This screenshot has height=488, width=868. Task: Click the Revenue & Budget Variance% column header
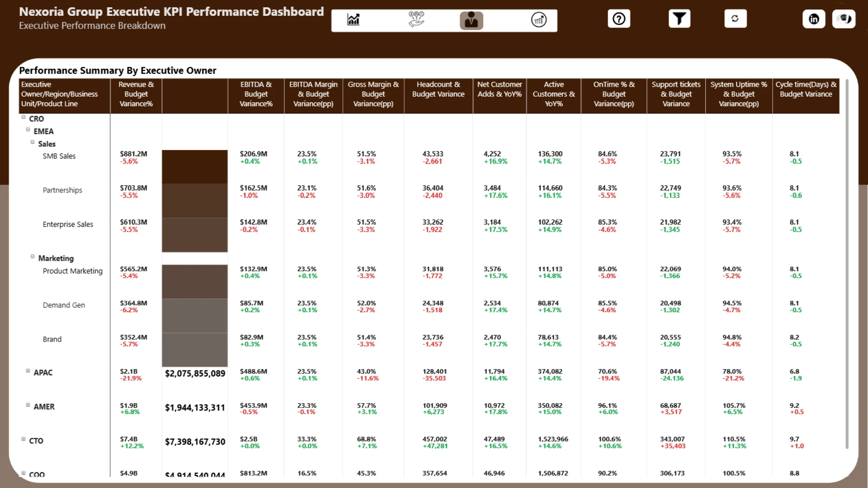pyautogui.click(x=136, y=94)
